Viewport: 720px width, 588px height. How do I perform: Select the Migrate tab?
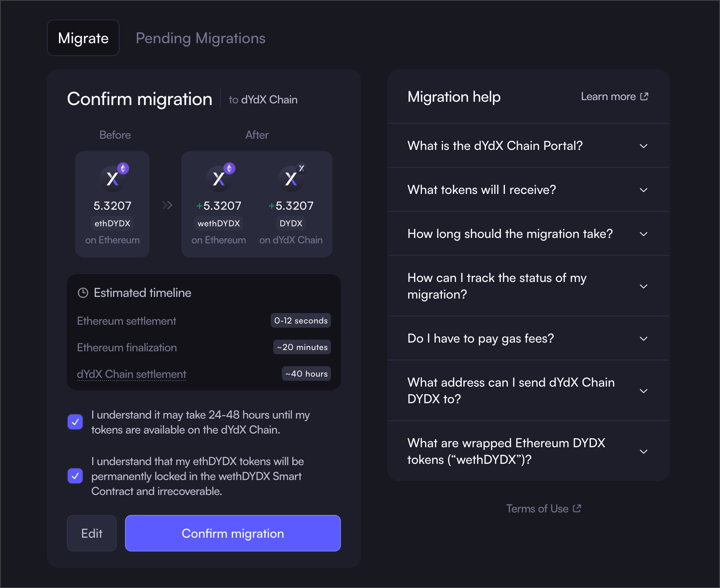point(83,38)
